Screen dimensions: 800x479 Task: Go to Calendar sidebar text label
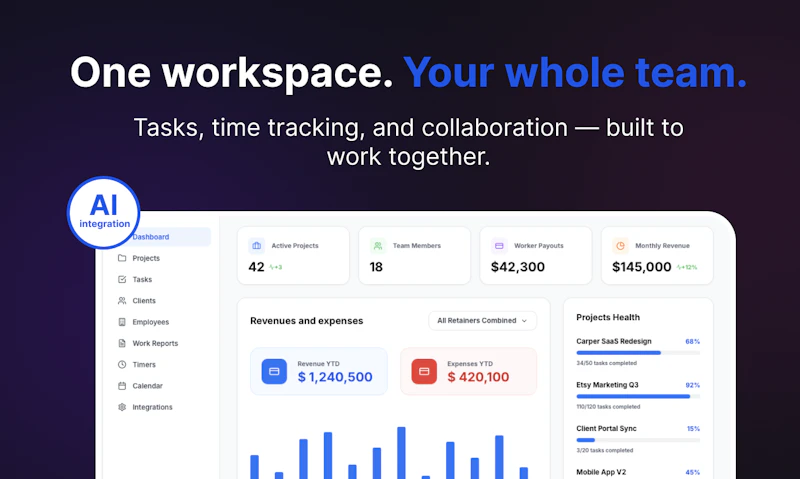[147, 386]
